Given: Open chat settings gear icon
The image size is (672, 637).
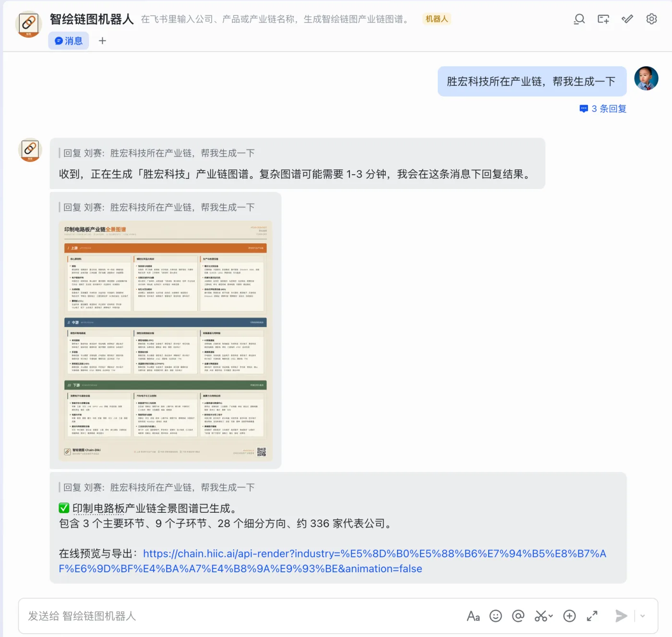Looking at the screenshot, I should (651, 19).
